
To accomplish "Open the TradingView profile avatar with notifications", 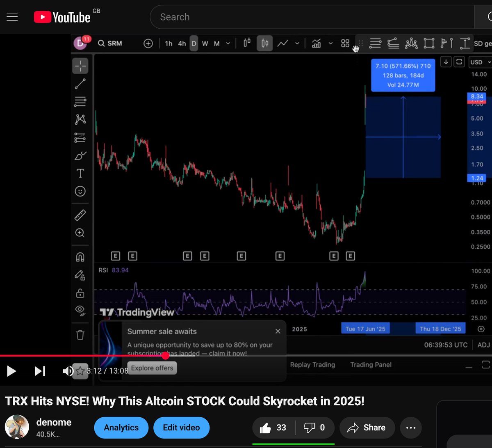I will 81,43.
